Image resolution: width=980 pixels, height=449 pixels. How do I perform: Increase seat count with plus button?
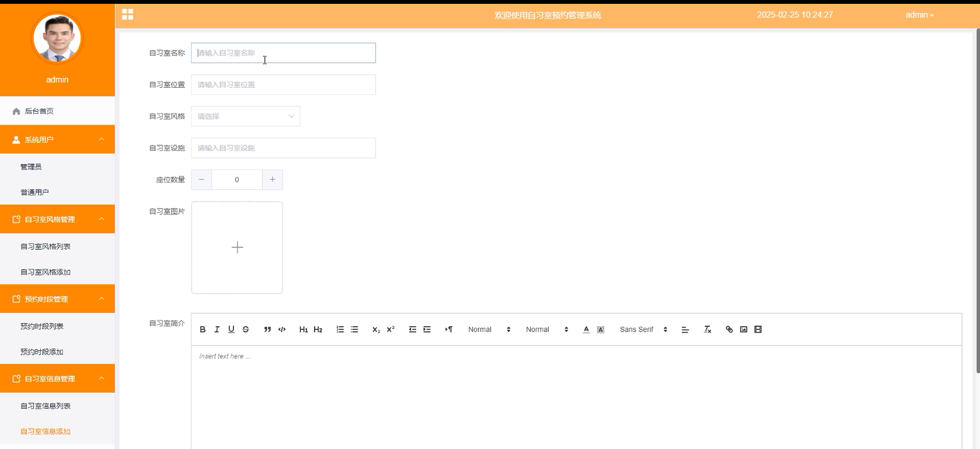272,179
